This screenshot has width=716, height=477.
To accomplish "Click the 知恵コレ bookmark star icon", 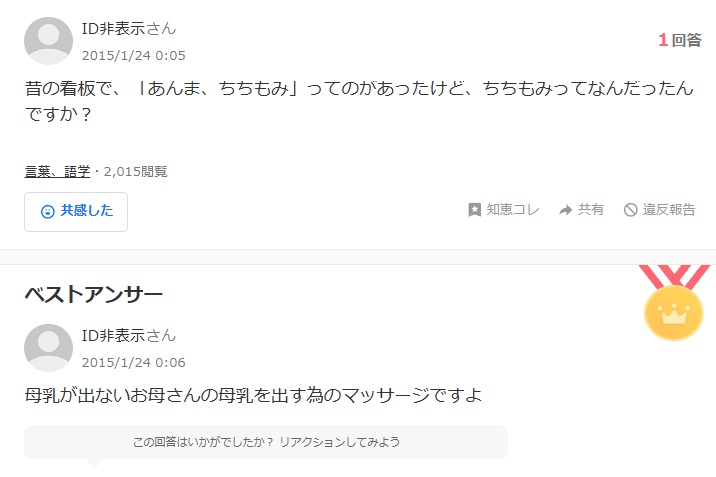I will [x=474, y=210].
